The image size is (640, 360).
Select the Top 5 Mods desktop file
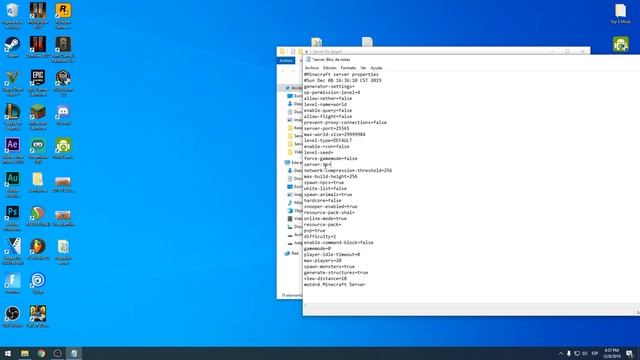(620, 14)
